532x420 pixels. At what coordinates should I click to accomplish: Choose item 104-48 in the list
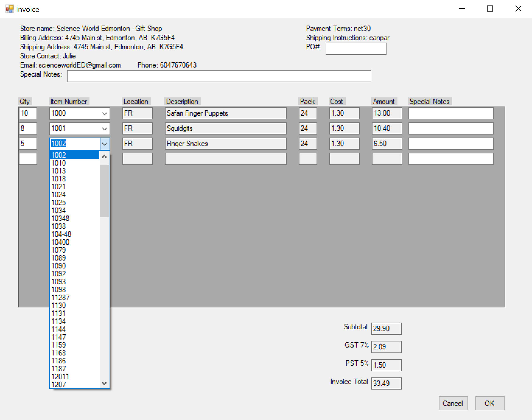click(75, 234)
